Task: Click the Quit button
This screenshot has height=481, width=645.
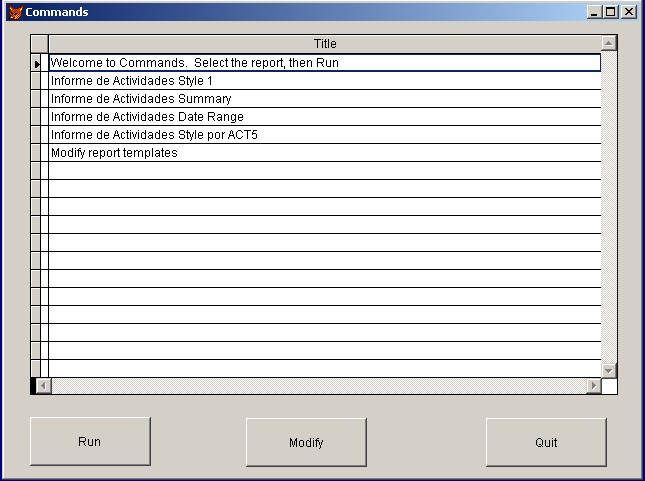Action: (546, 442)
